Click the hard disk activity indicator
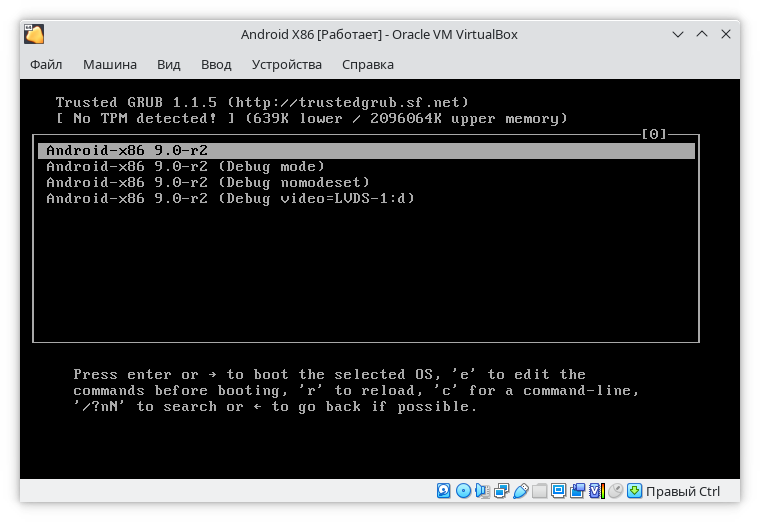This screenshot has height=522, width=760. pyautogui.click(x=443, y=491)
